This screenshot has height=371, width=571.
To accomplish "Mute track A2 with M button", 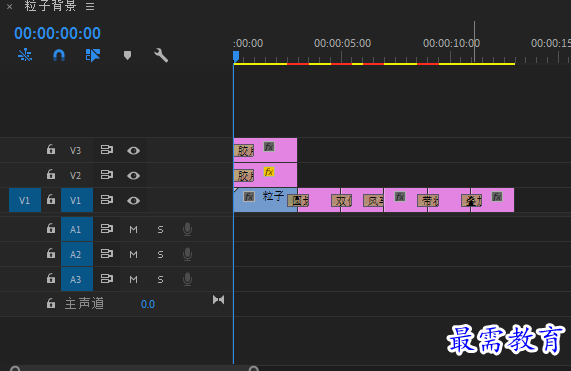I will click(x=133, y=254).
